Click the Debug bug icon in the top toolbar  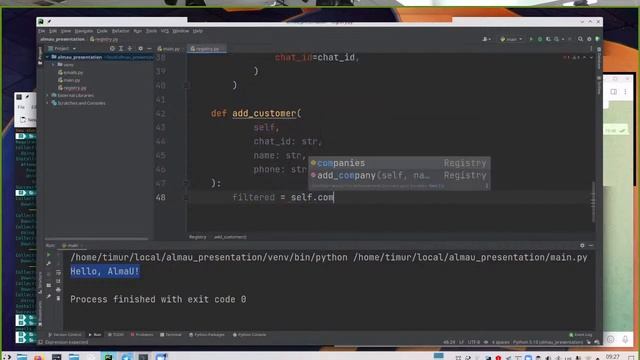tap(540, 39)
